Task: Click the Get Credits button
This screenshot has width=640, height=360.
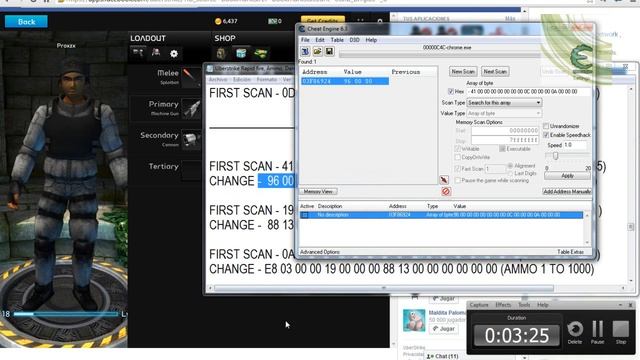Action: [322, 20]
